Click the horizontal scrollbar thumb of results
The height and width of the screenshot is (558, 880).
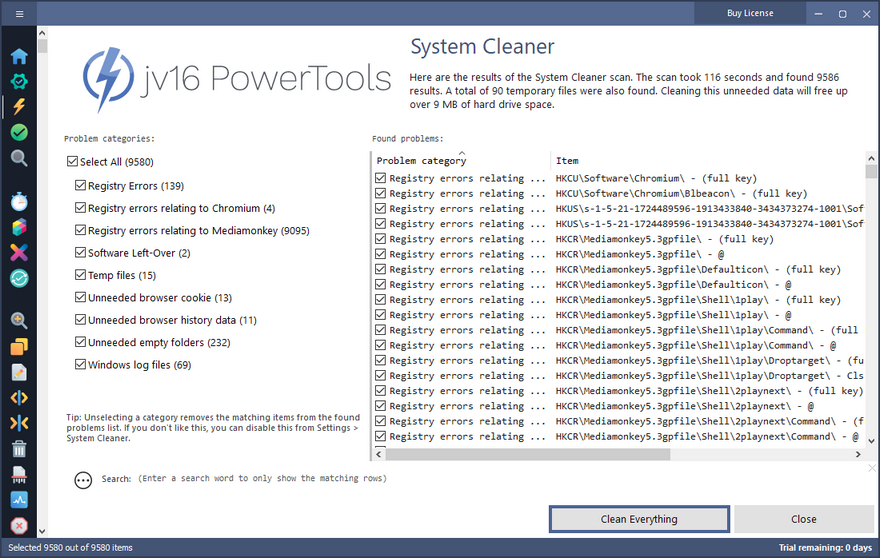pyautogui.click(x=528, y=454)
